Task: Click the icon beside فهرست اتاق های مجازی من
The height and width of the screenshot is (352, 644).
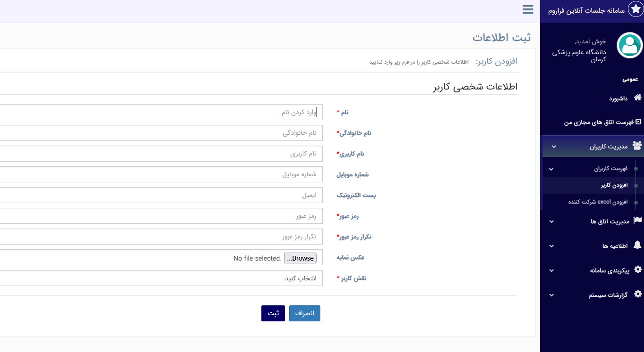Action: click(x=638, y=122)
